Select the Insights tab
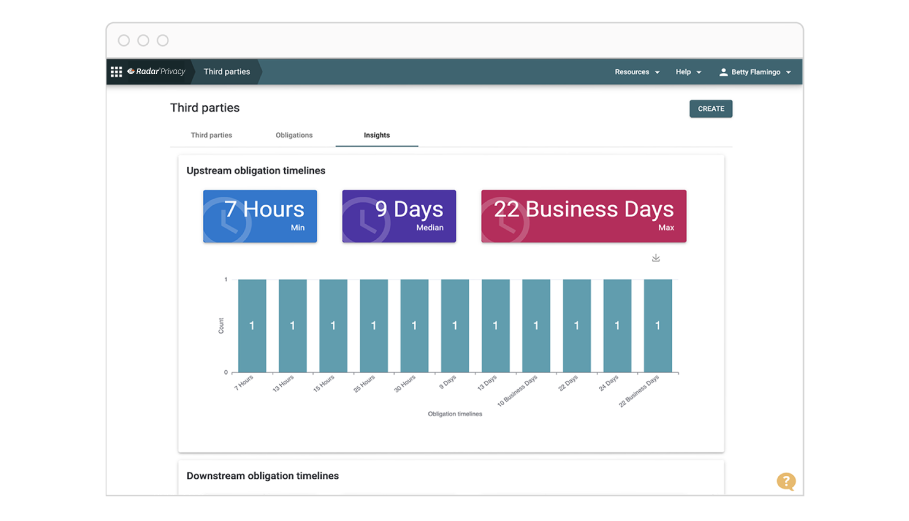 click(377, 135)
